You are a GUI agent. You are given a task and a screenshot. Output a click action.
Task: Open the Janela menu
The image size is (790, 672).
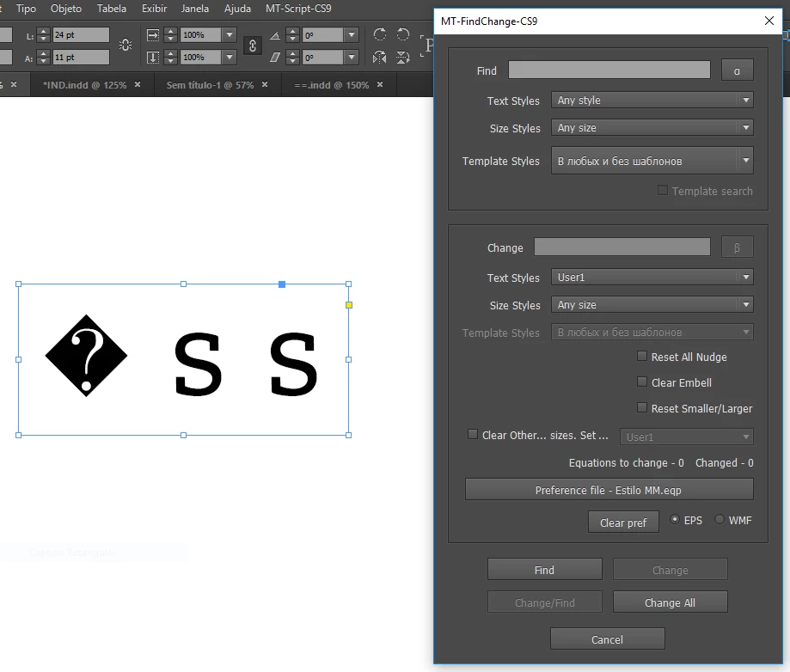pyautogui.click(x=195, y=8)
